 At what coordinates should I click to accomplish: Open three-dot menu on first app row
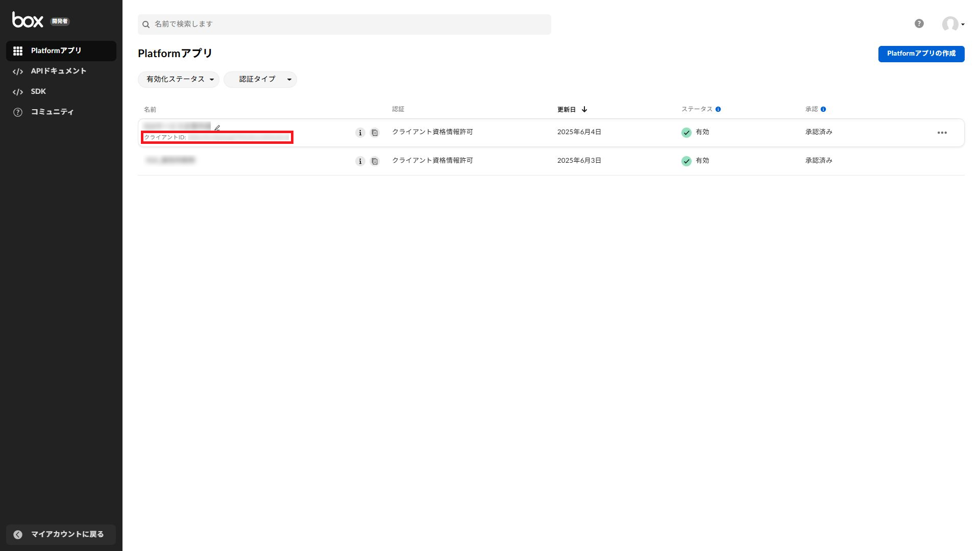tap(942, 133)
